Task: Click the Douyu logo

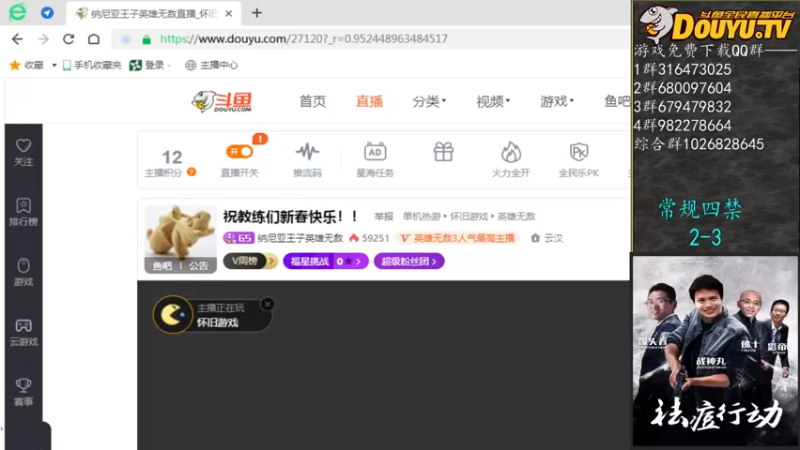Action: coord(222,102)
